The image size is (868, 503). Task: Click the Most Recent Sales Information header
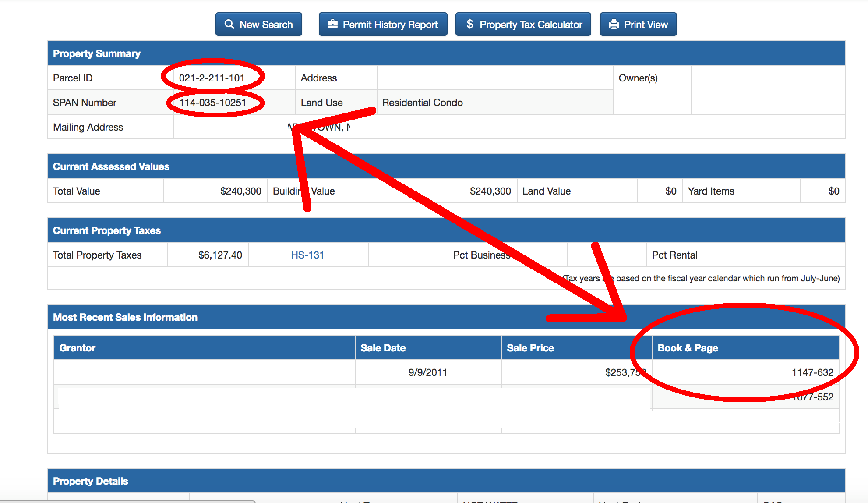125,317
